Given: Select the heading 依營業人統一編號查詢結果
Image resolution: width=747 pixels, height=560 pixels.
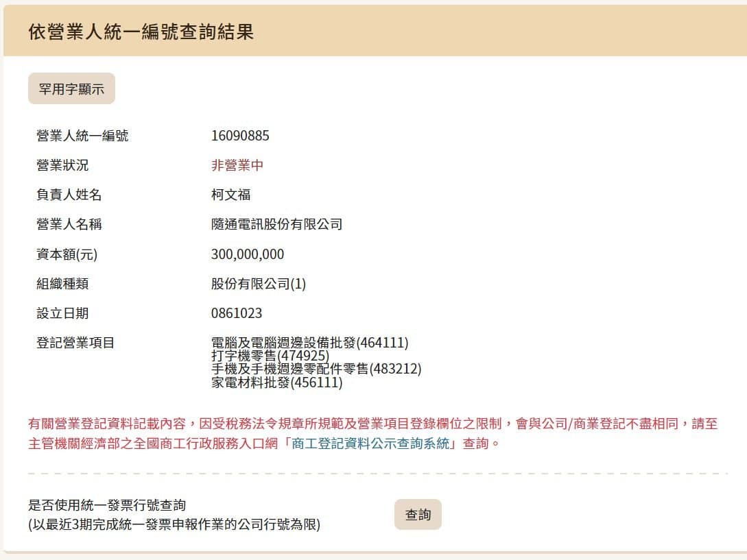Looking at the screenshot, I should pos(141,32).
